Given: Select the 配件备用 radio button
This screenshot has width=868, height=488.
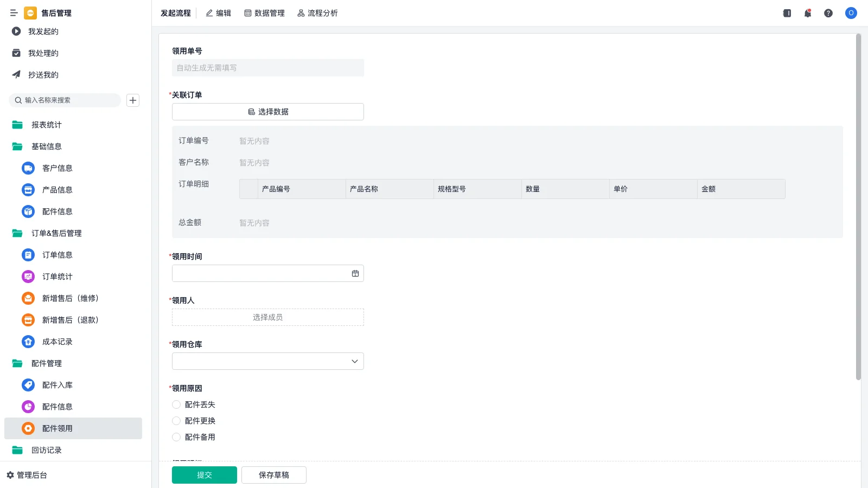Looking at the screenshot, I should (176, 437).
